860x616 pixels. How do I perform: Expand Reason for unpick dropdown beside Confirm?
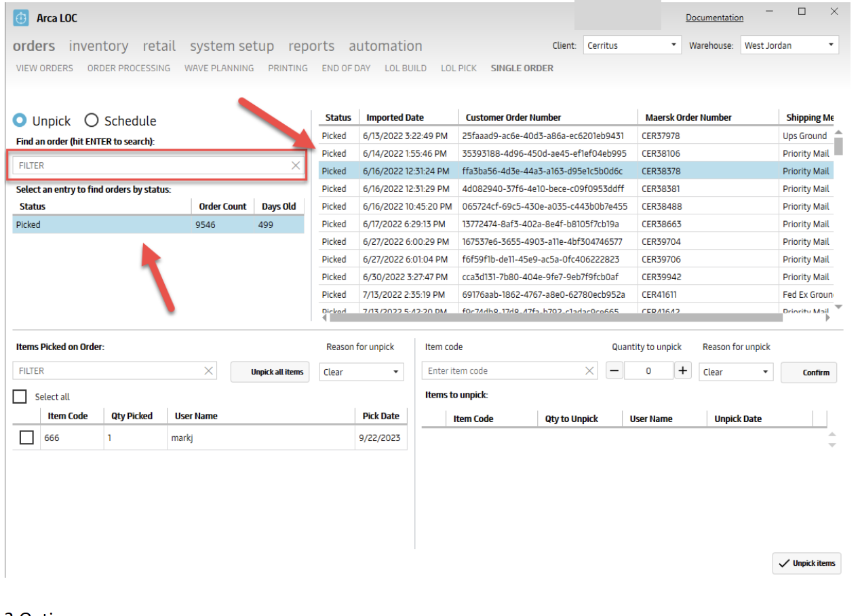736,372
